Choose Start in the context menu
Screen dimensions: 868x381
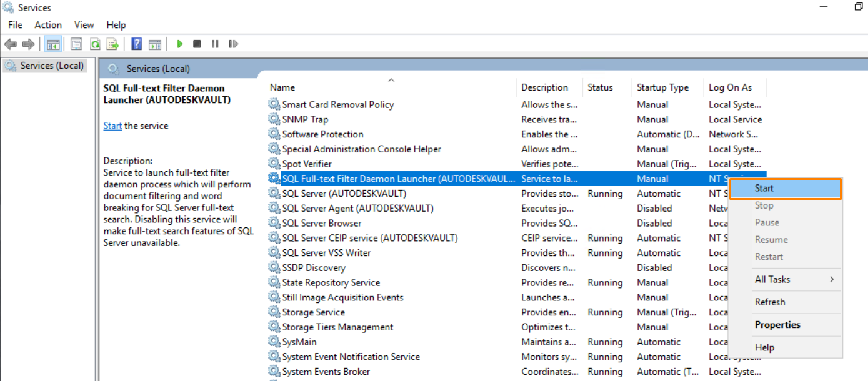click(786, 188)
